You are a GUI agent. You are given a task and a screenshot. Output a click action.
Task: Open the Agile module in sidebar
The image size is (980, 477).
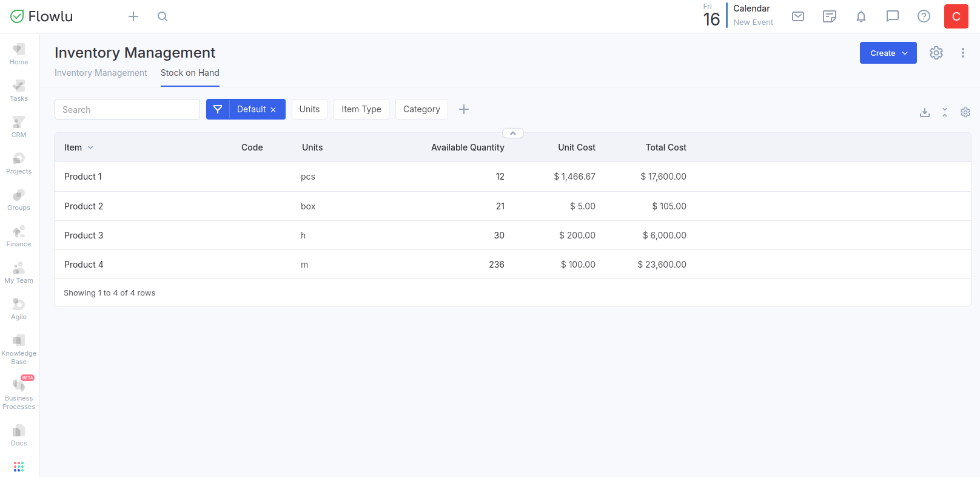click(x=19, y=309)
